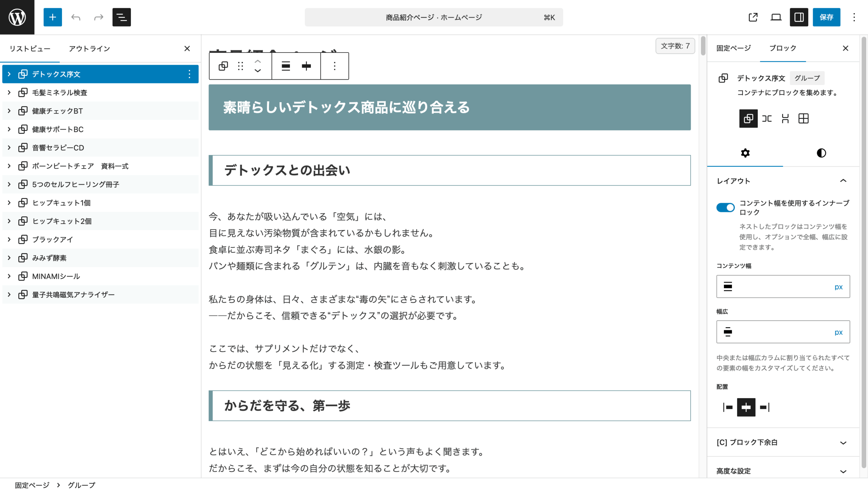Open block toolbar three-dot options menu
868x492 pixels.
(334, 66)
